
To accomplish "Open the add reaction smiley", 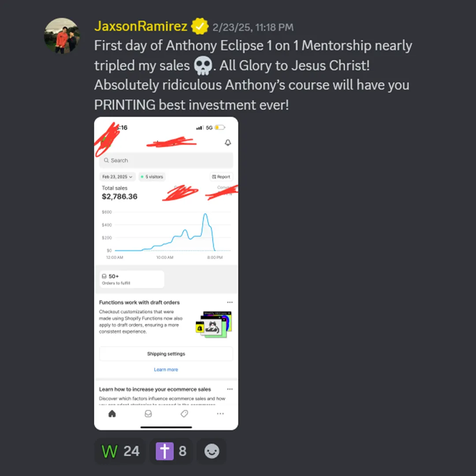I will [x=212, y=451].
